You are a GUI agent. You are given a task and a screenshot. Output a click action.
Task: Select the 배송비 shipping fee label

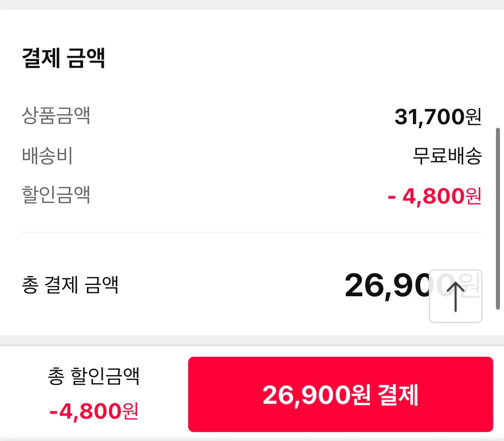pos(46,156)
